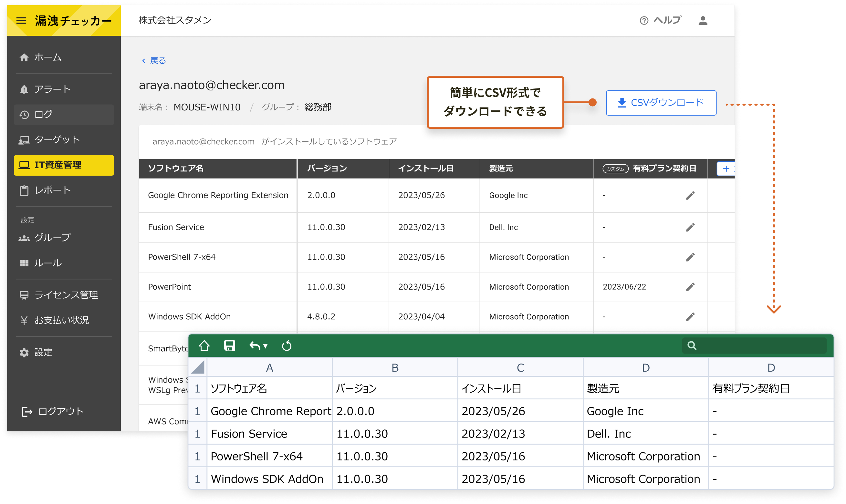Select spreadsheet column A header
The width and height of the screenshot is (846, 504).
tap(269, 367)
